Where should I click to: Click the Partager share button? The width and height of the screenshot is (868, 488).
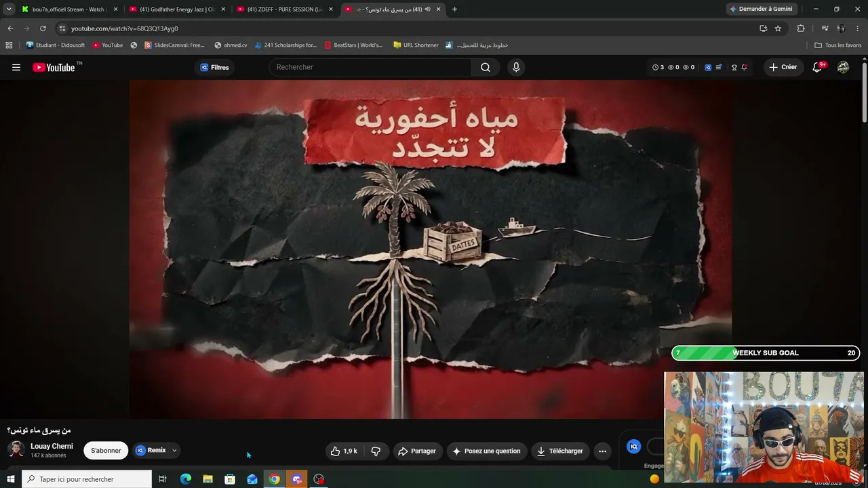(x=417, y=451)
